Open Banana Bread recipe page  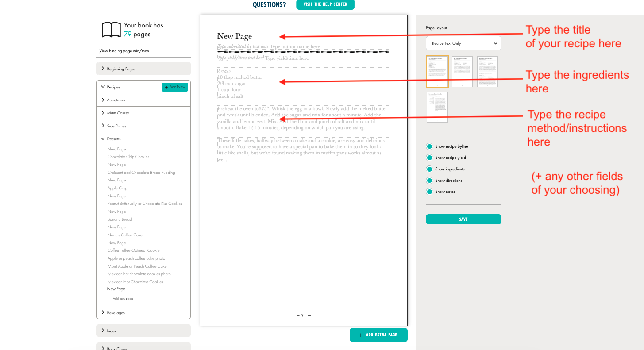120,219
